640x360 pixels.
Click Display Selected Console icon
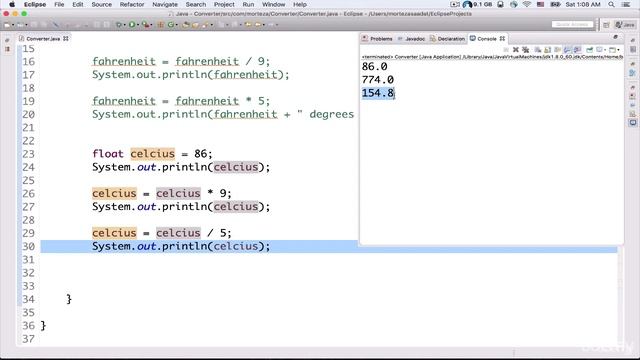[599, 50]
